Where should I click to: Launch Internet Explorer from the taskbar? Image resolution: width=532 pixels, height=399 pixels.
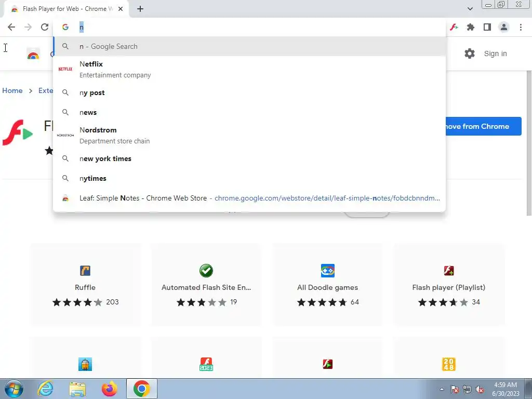point(45,389)
